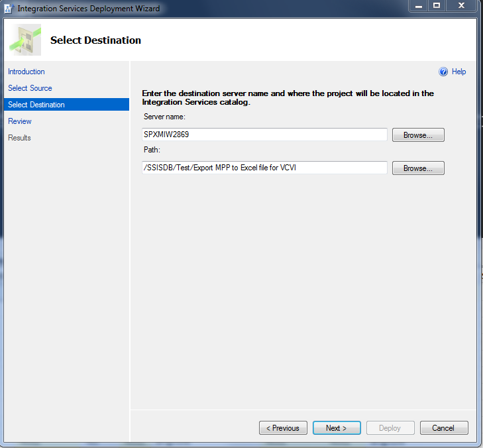Select the highlighted Select Destination step
Screen dimensions: 483x448
pyautogui.click(x=36, y=105)
